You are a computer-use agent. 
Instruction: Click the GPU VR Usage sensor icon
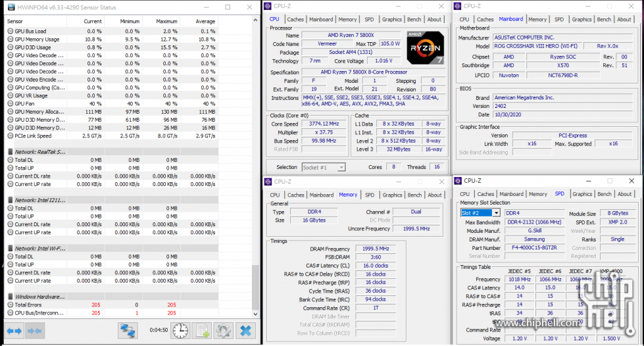click(x=11, y=96)
